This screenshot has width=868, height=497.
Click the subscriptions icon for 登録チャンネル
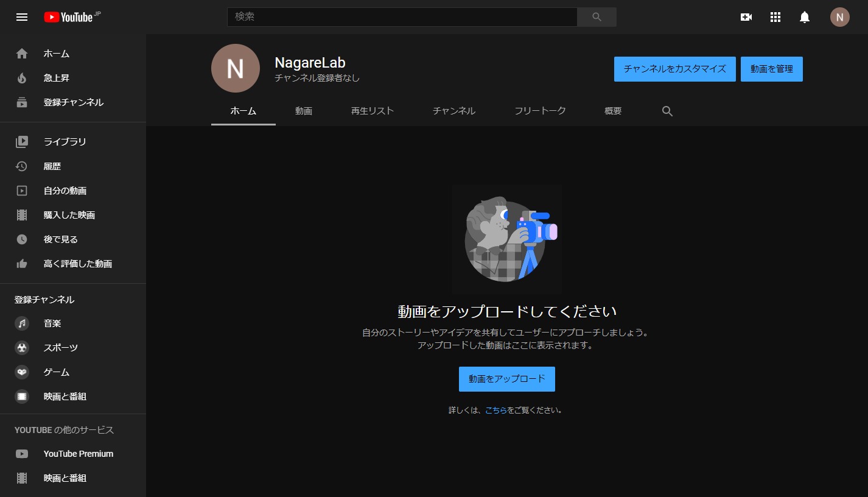(x=22, y=102)
